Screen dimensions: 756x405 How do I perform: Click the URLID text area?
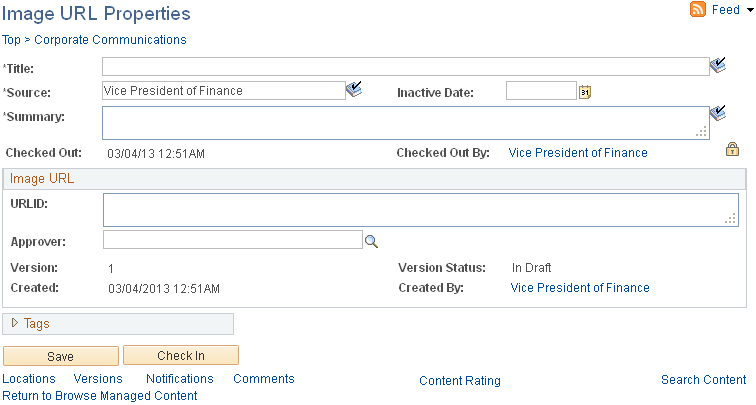click(420, 210)
